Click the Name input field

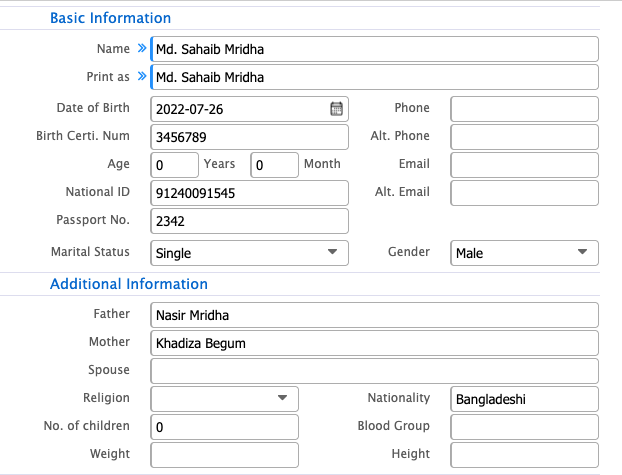coord(374,49)
